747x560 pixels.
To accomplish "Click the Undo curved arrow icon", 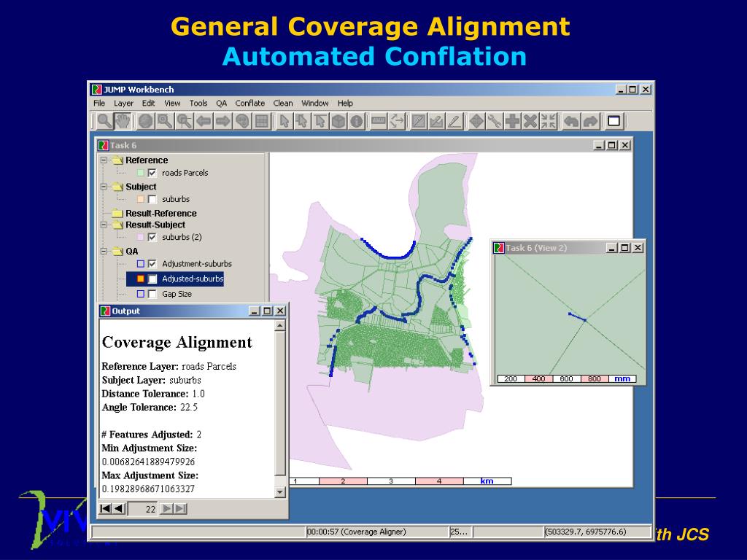I will click(x=571, y=121).
